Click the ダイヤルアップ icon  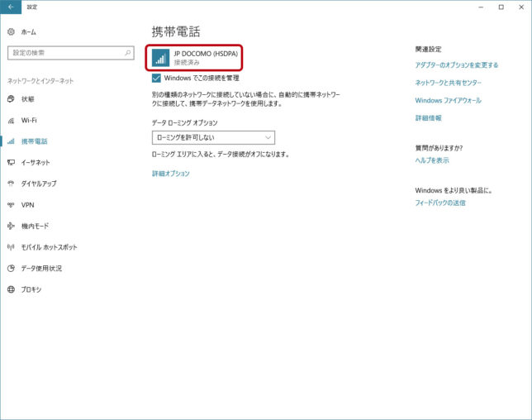pos(11,184)
